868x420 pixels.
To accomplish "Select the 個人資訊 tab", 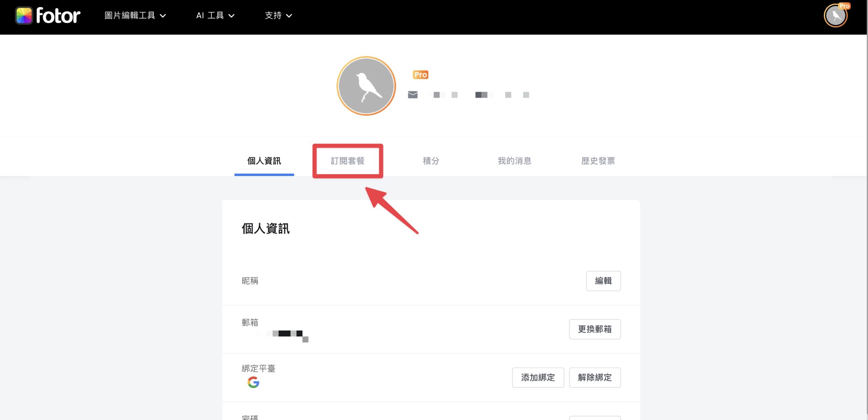I will 264,161.
